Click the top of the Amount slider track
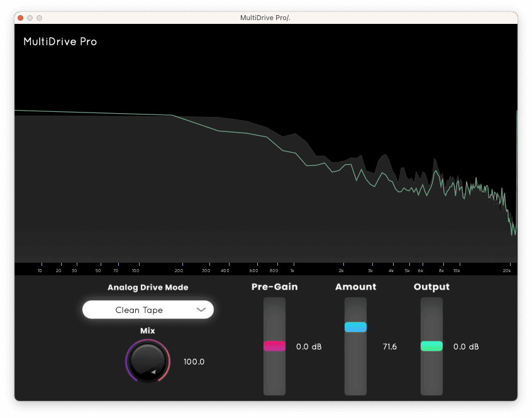The width and height of the screenshot is (532, 418). point(355,304)
